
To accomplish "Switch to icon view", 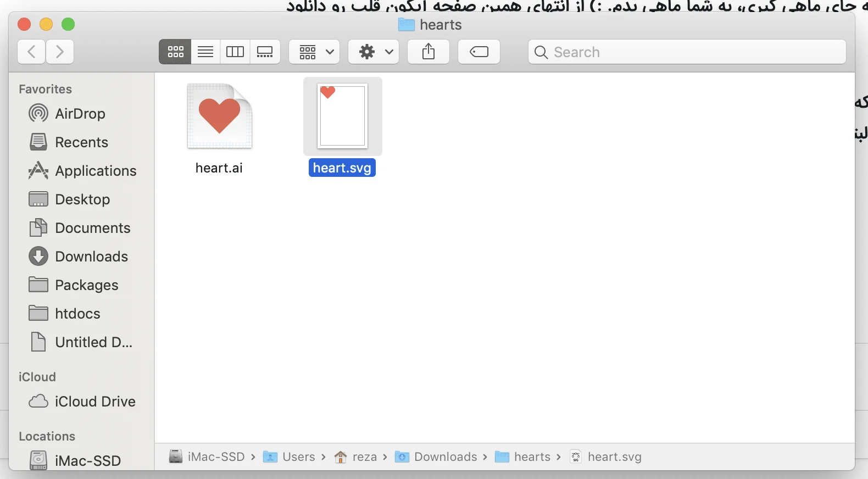I will point(175,52).
